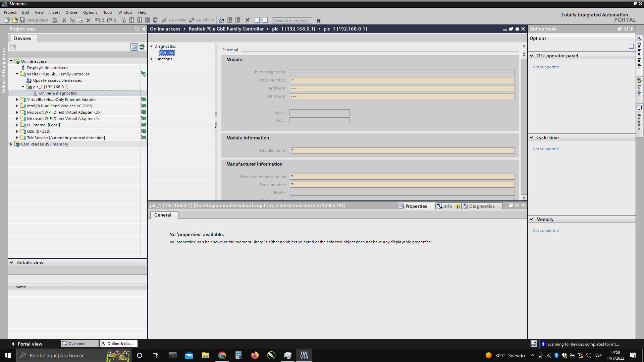Image resolution: width=644 pixels, height=362 pixels.
Task: Switch to the Diagnostics inspector tab
Action: [481, 206]
